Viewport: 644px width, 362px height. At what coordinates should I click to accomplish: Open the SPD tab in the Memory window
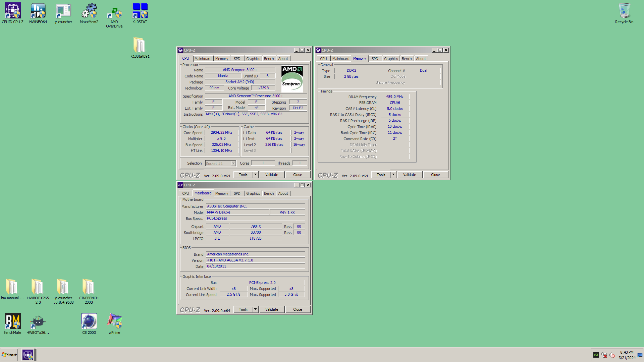[375, 59]
